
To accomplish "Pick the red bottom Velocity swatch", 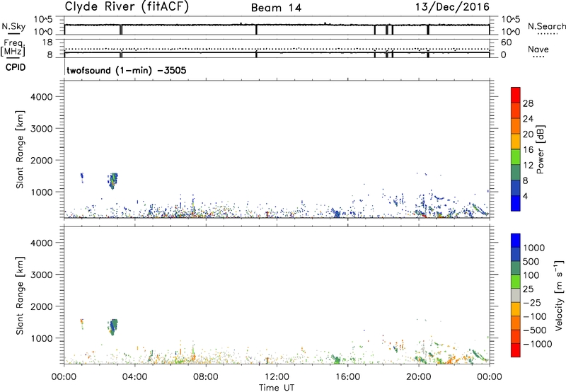I will 516,350.
